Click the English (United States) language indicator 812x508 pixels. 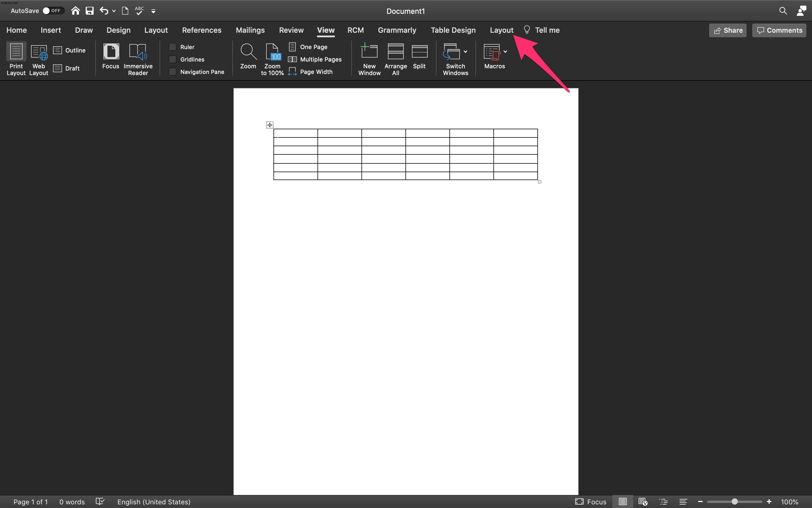click(x=154, y=502)
